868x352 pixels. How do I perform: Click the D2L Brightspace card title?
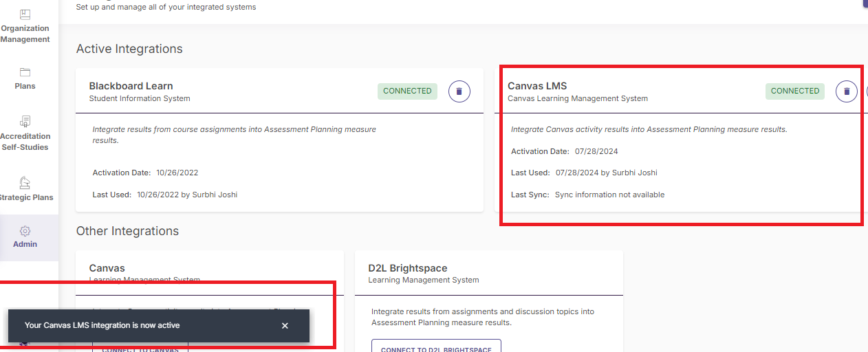coord(408,268)
